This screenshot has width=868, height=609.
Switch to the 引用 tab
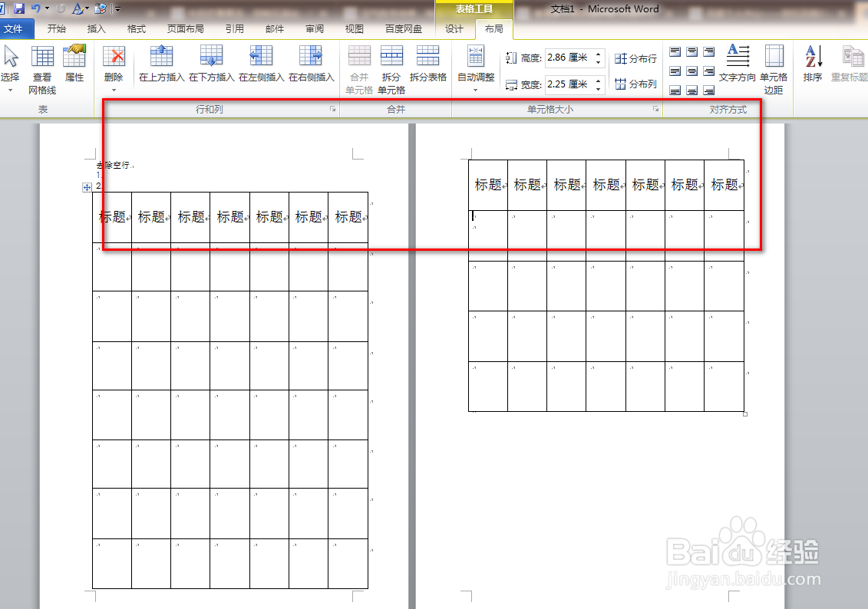click(235, 29)
